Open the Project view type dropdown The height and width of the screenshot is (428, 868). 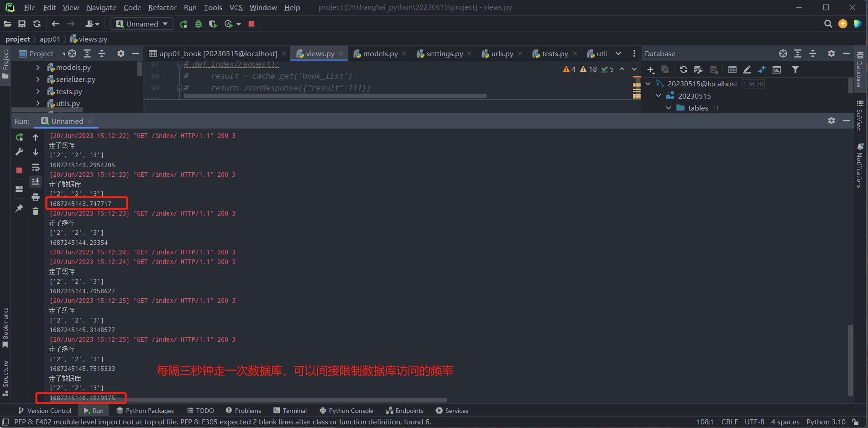click(x=42, y=53)
